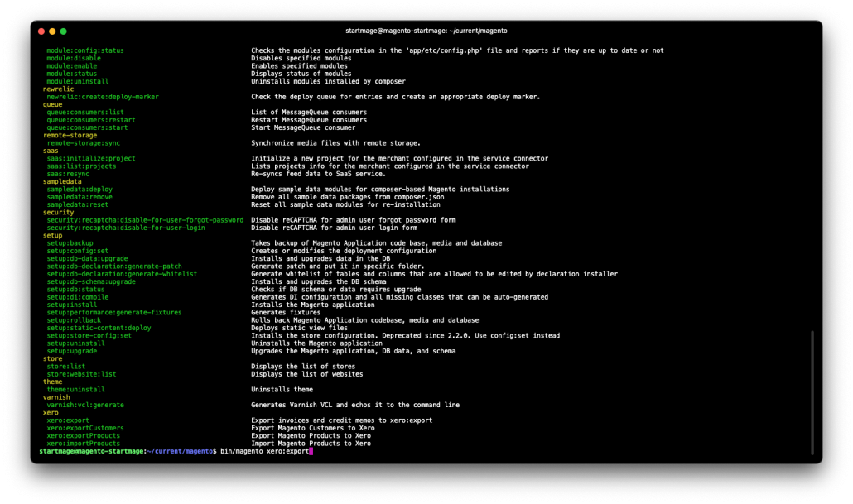Viewport: 853px width, 504px height.
Task: Select 'setup:performance:generate-fixtures' command text
Action: tap(114, 313)
